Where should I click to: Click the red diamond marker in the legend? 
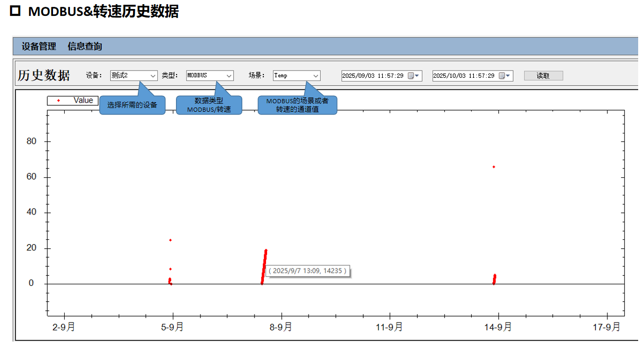[58, 101]
